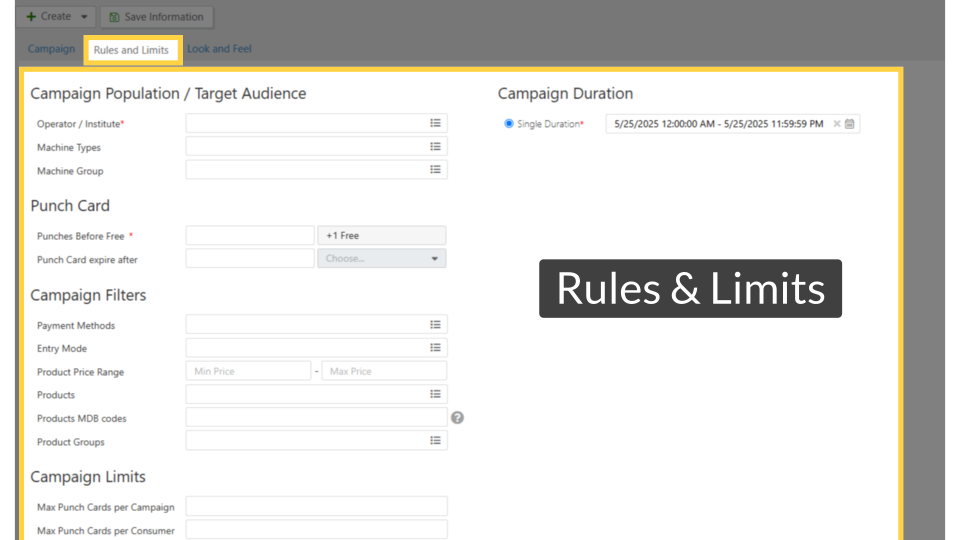Click the Punch Card expire after number input
This screenshot has width=960, height=540.
click(x=250, y=258)
